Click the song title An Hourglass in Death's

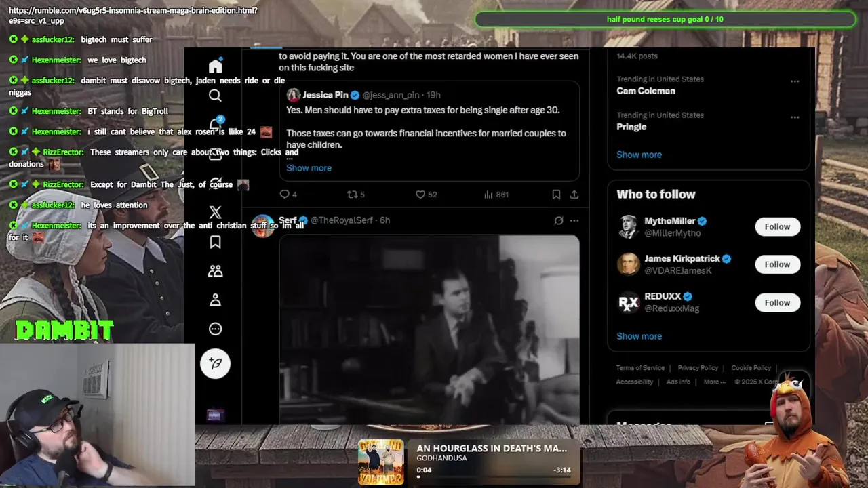492,448
